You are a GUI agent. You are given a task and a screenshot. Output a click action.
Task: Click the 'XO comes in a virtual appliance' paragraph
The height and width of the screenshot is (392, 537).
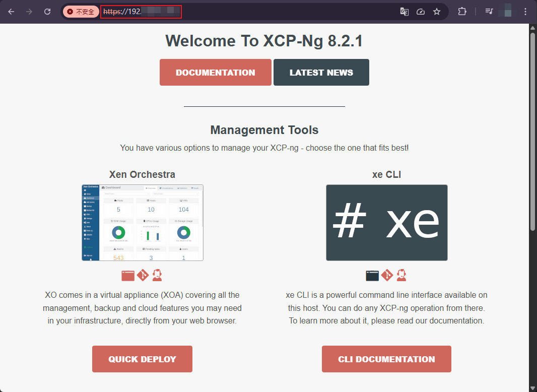[142, 308]
